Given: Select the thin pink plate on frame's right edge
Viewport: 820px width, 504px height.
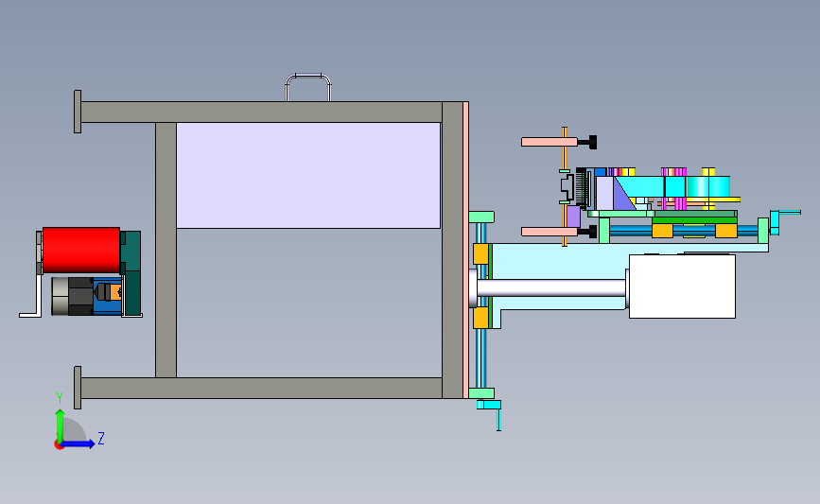Looking at the screenshot, I should pyautogui.click(x=466, y=250).
